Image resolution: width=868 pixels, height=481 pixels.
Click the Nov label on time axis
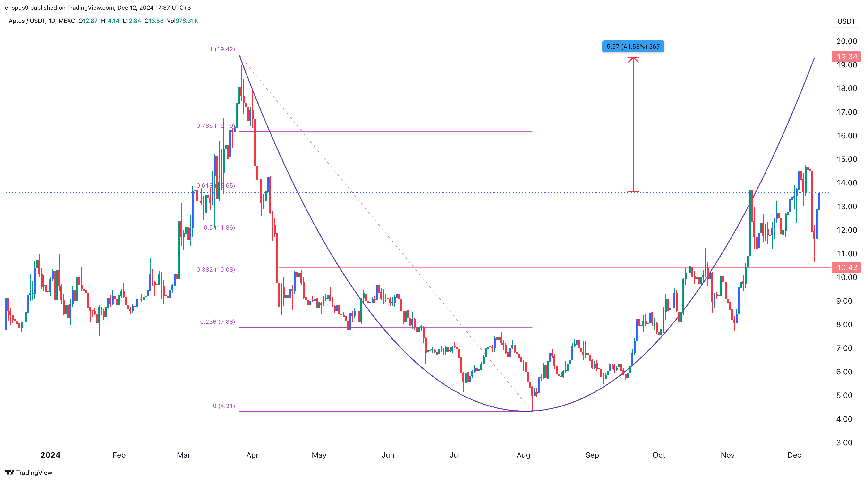tap(727, 455)
